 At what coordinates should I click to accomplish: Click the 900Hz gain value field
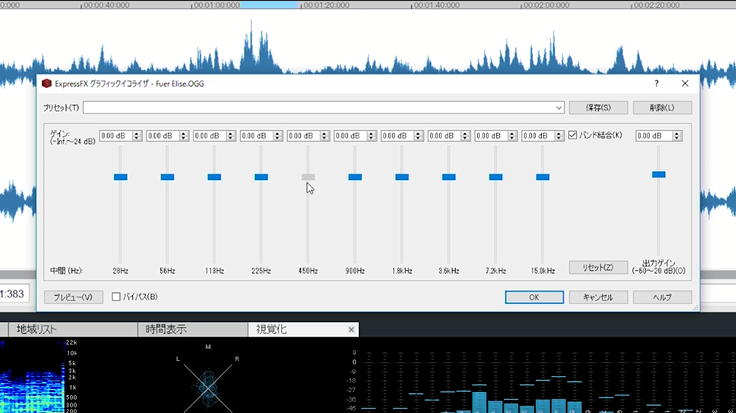click(349, 135)
